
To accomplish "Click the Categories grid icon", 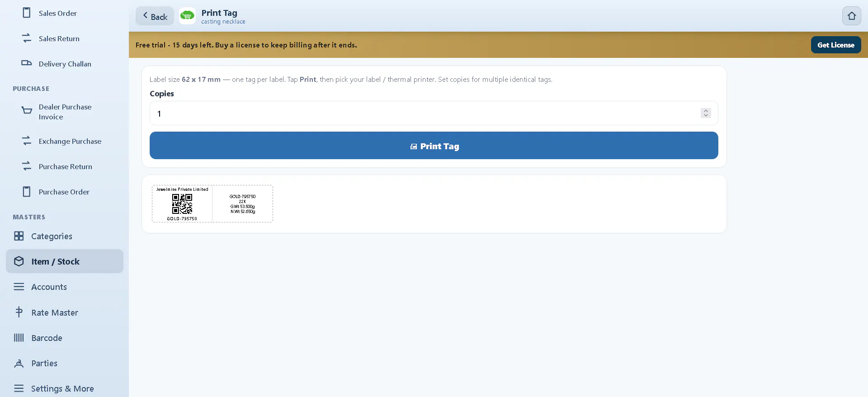I will coord(19,236).
